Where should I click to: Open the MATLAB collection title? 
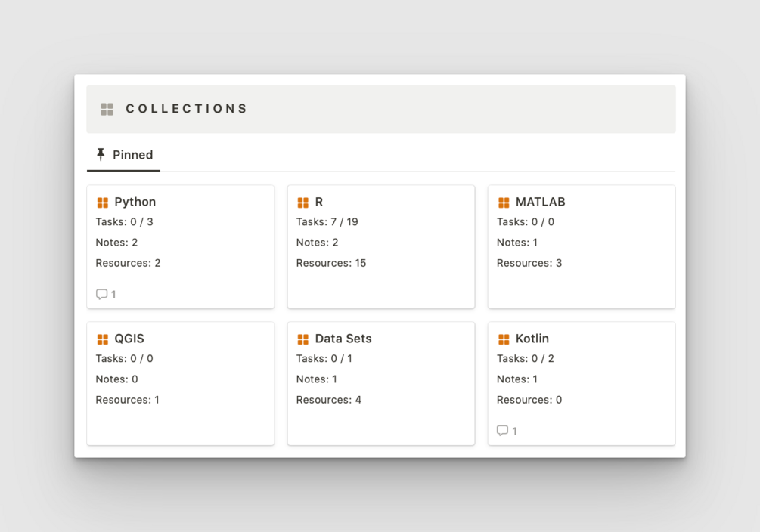541,202
